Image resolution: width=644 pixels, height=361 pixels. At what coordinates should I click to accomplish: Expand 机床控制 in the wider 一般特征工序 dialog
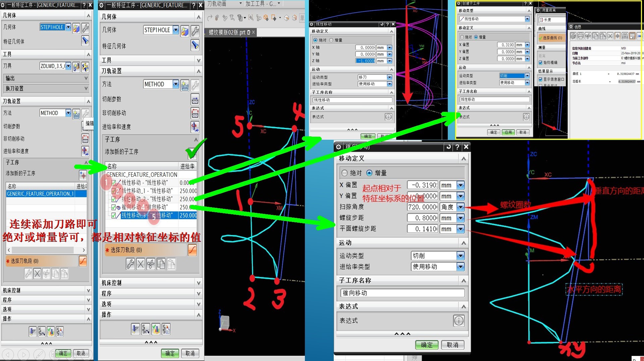(151, 283)
